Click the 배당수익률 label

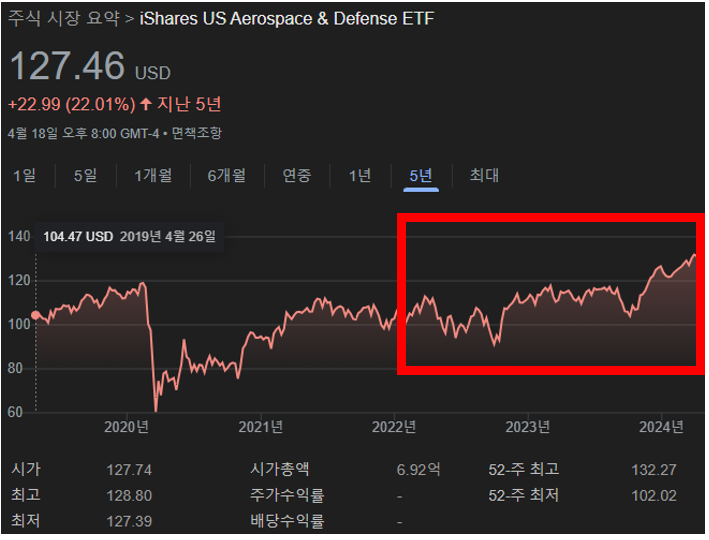click(287, 521)
